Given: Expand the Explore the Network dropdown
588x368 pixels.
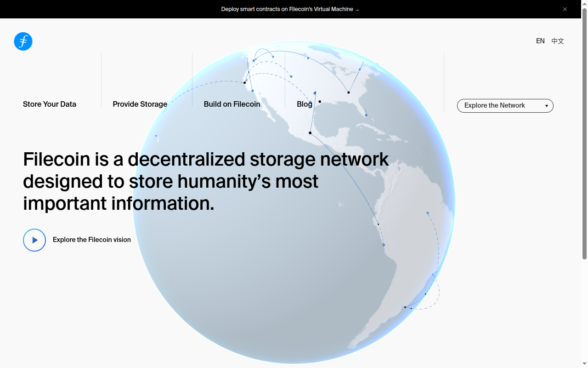Looking at the screenshot, I should (505, 106).
